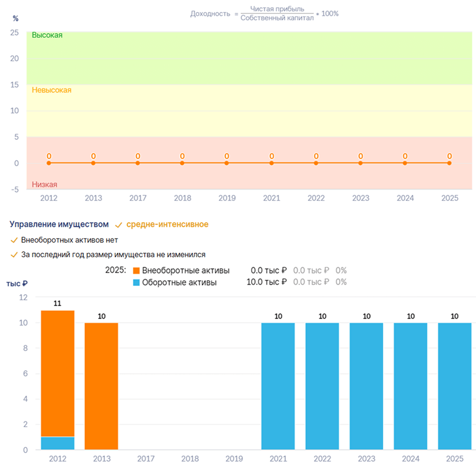The image size is (476, 466).
Task: Pick the 2021 marker on the orange line
Action: coord(271,163)
